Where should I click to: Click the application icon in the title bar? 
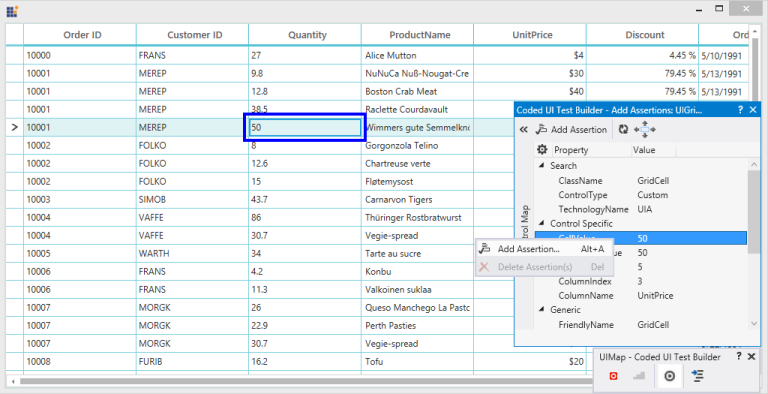(12, 11)
